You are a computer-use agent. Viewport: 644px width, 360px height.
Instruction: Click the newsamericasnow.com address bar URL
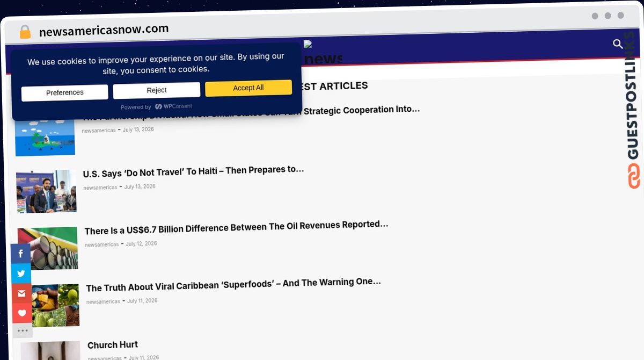pos(104,30)
